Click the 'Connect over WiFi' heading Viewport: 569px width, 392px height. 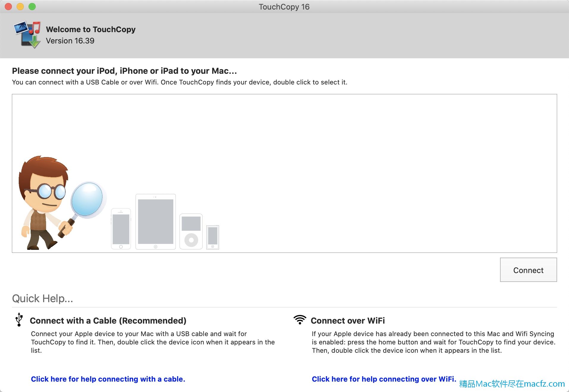(x=348, y=321)
